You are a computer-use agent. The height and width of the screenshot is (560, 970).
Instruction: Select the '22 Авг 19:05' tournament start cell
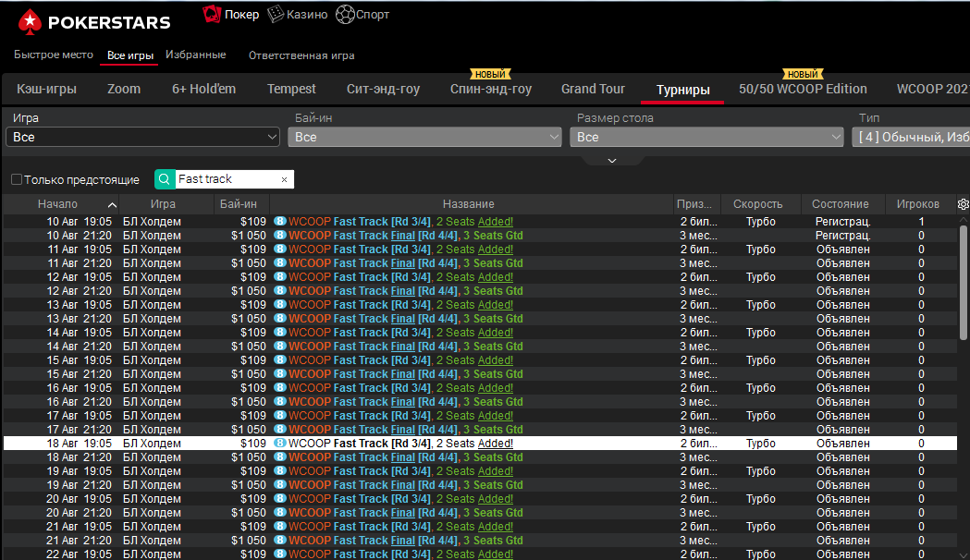79,554
